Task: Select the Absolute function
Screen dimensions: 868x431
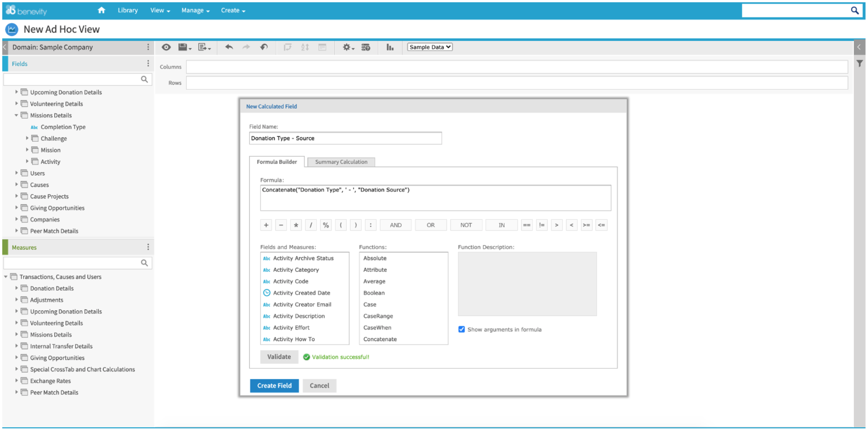Action: pyautogui.click(x=375, y=258)
